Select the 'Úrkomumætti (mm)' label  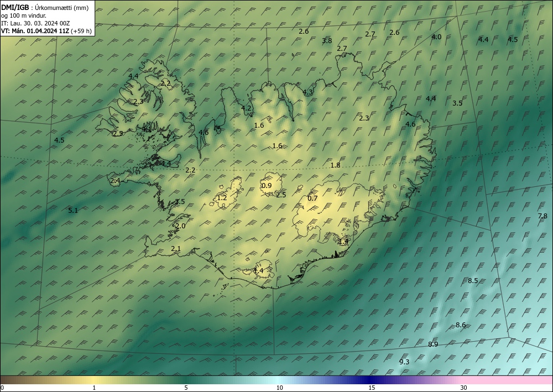[x=61, y=8]
